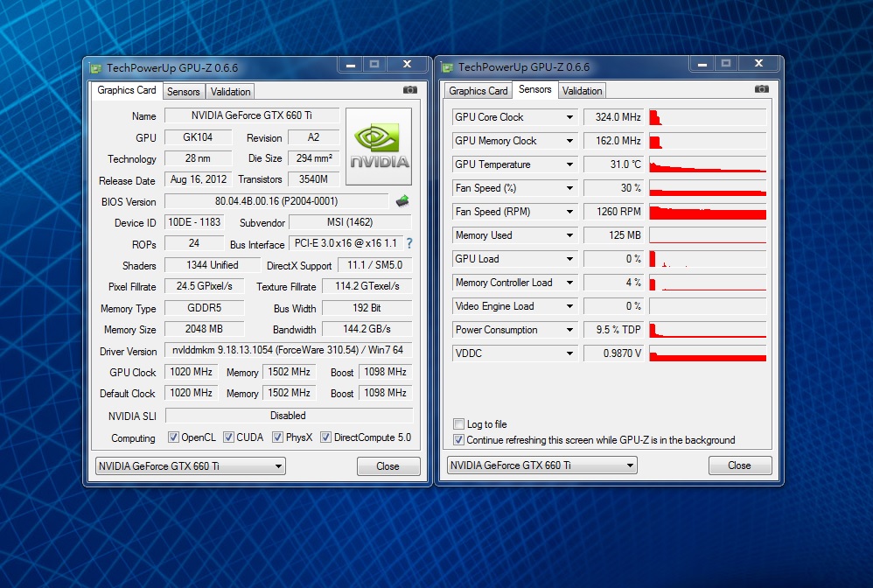Click the GDDR5 memory type field
Screen dimensions: 873x588
(205, 307)
